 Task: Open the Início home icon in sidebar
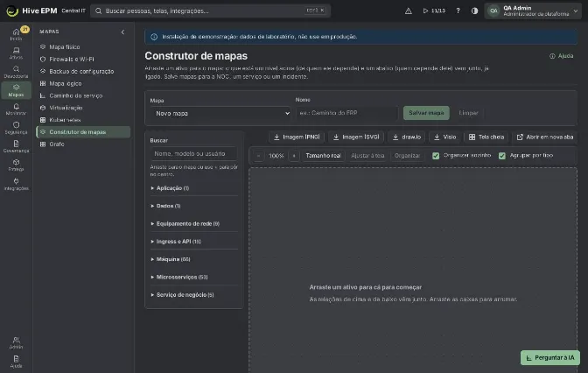(x=16, y=34)
